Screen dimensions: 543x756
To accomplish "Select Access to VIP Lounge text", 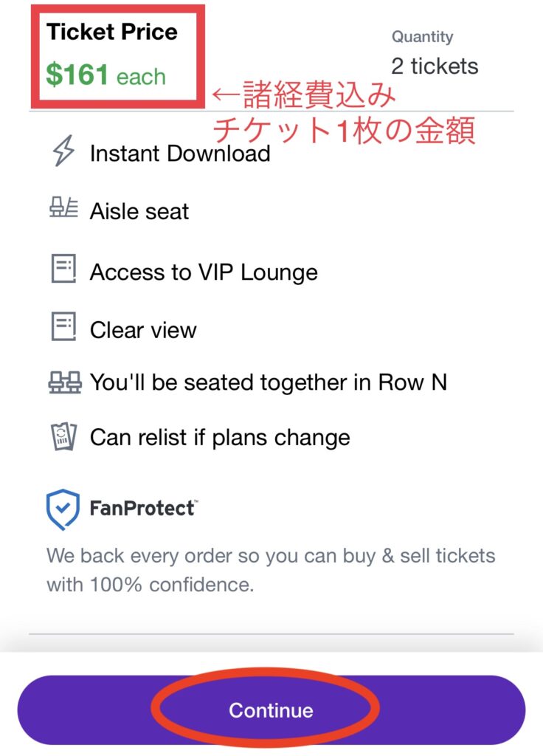I will coord(204,272).
